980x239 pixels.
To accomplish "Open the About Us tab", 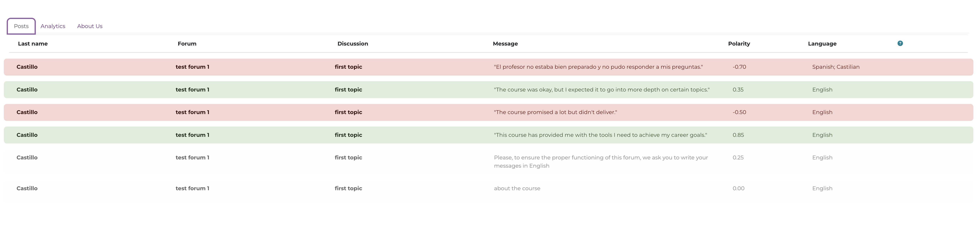I will pos(90,26).
